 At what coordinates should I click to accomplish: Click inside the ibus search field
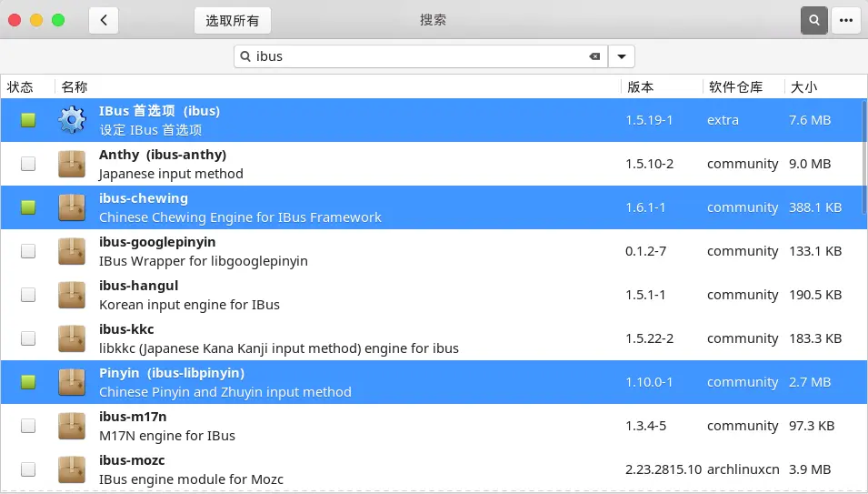[x=421, y=56]
